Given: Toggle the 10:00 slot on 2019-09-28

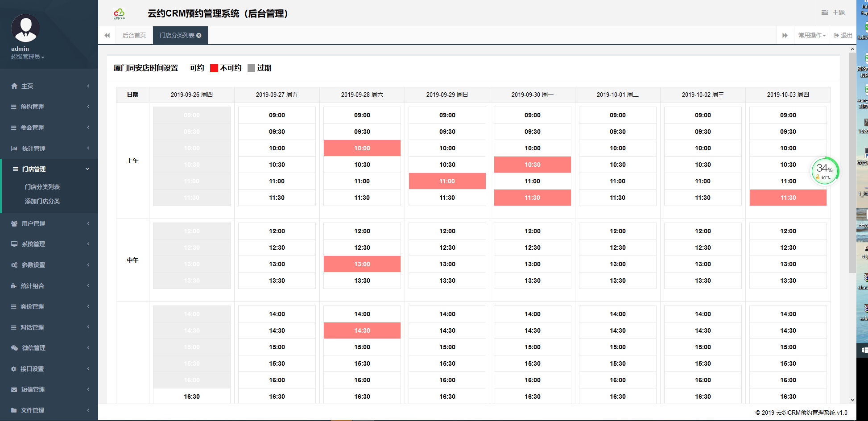Looking at the screenshot, I should pos(362,148).
